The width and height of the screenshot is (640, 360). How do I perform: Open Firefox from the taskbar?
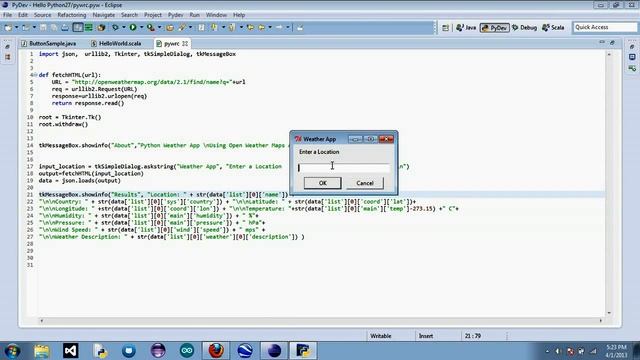point(216,351)
